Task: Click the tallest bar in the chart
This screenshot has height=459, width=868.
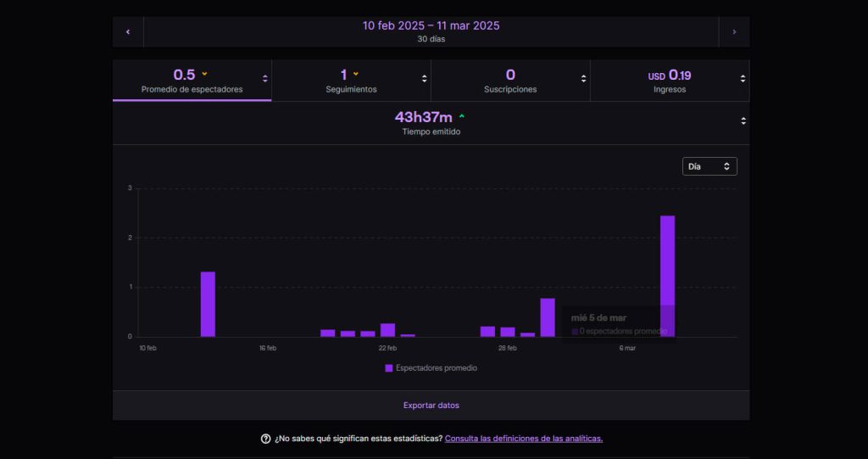Action: tap(667, 276)
